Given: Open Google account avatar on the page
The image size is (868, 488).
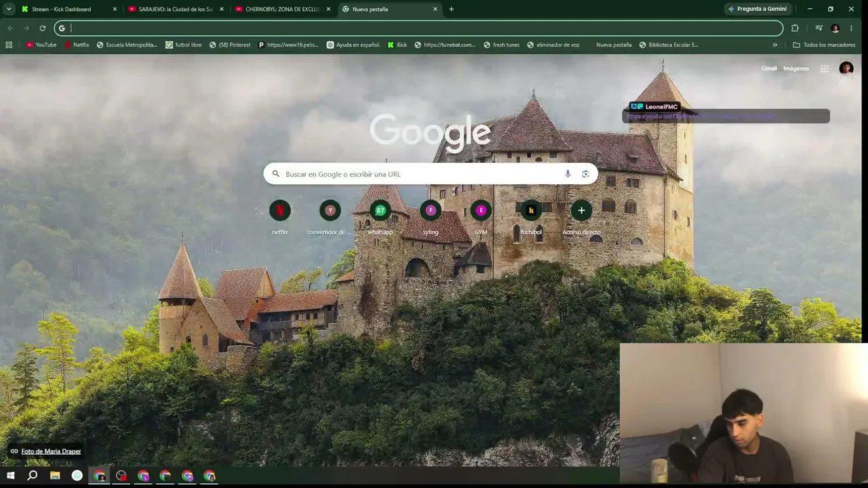Looking at the screenshot, I should (846, 68).
